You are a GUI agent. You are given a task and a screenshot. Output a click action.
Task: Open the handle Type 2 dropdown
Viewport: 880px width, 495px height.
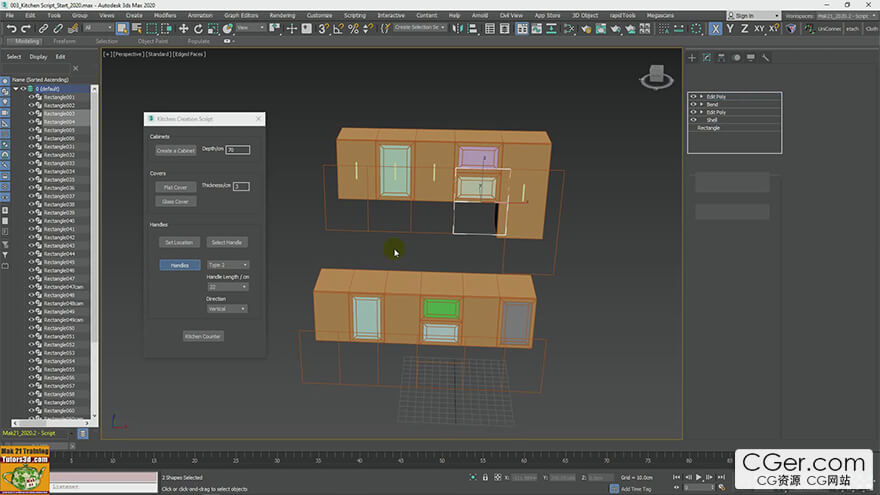[227, 265]
